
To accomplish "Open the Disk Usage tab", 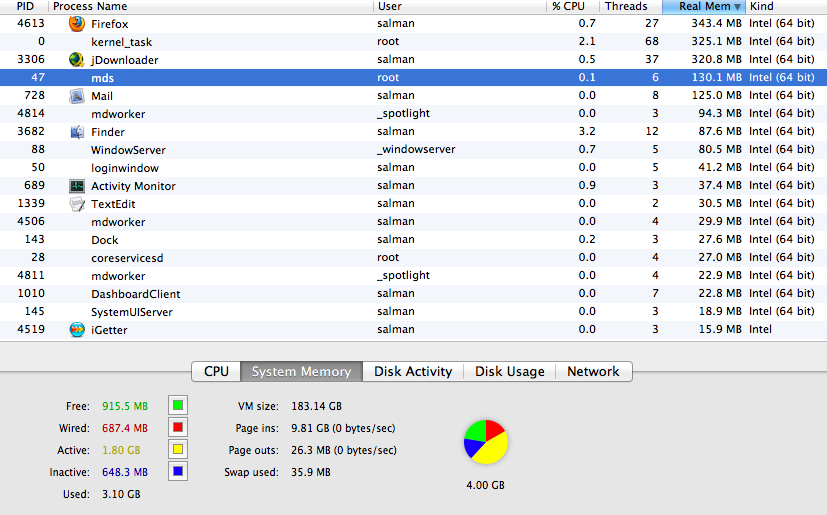I will coord(509,371).
